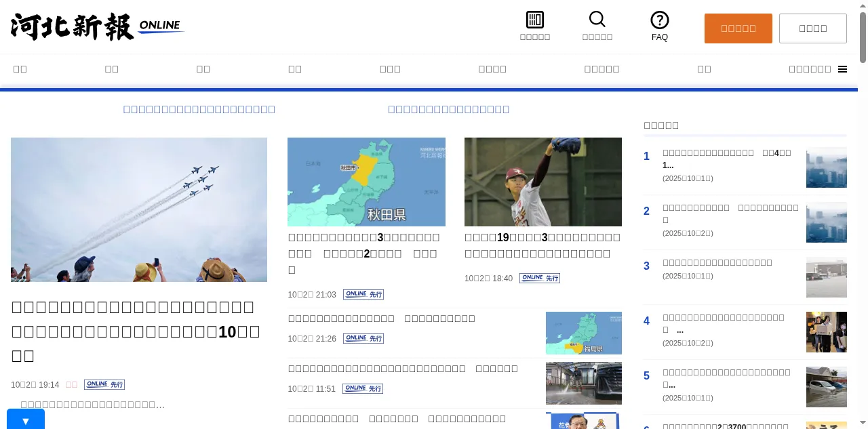Click the ONLINE badge beside 10/2 11:51
The width and height of the screenshot is (868, 429).
(363, 388)
